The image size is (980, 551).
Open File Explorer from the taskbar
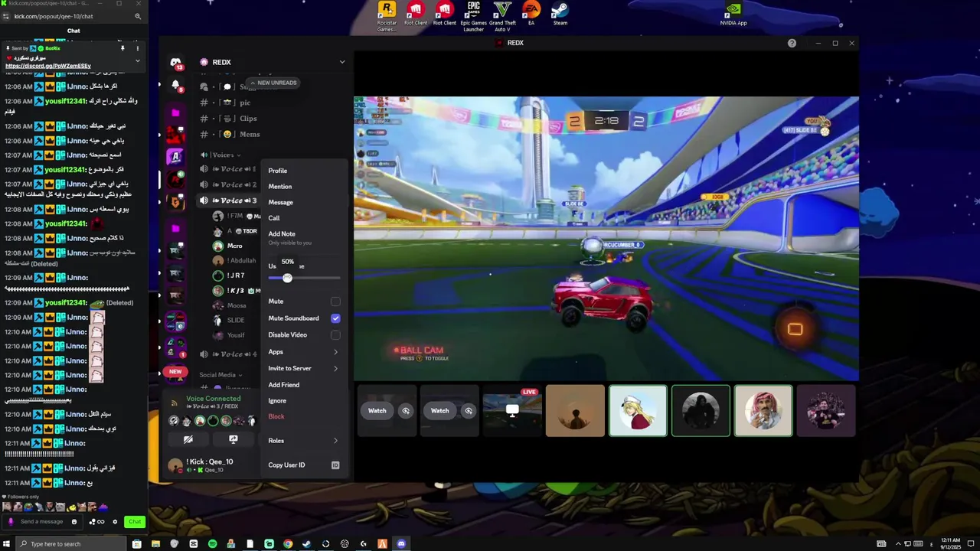(155, 544)
